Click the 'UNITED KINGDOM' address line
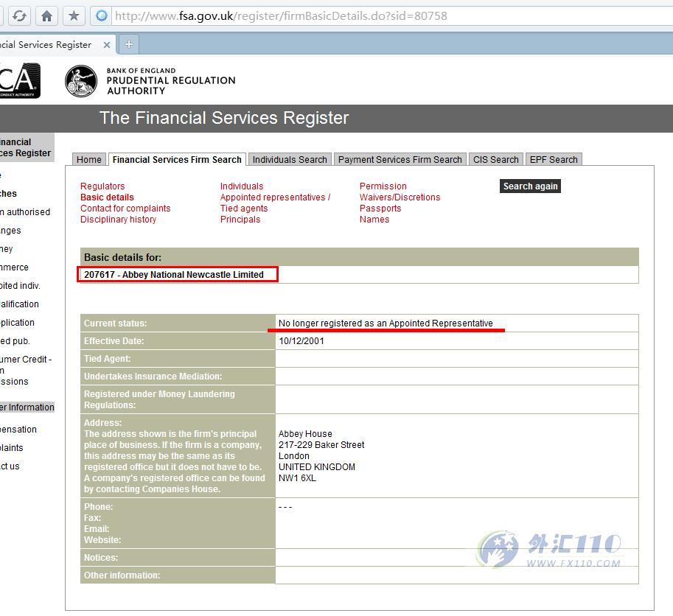Viewport: 673px width, 616px height. pos(317,466)
